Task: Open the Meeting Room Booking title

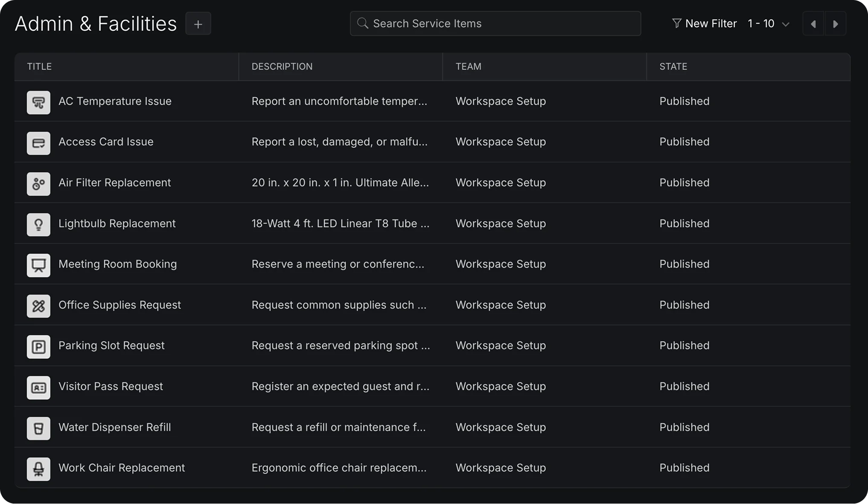Action: pyautogui.click(x=117, y=264)
